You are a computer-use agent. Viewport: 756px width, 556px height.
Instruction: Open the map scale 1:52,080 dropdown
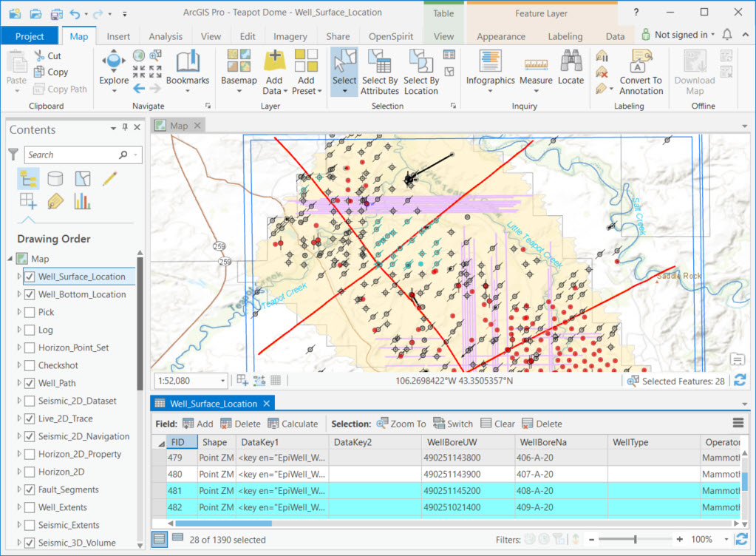click(223, 381)
